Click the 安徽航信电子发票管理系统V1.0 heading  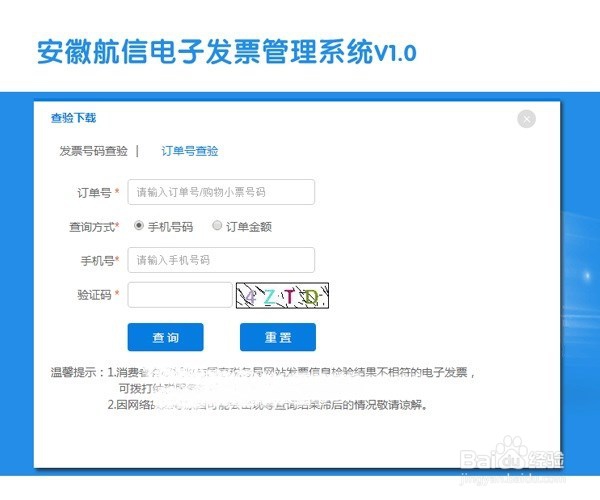(227, 51)
